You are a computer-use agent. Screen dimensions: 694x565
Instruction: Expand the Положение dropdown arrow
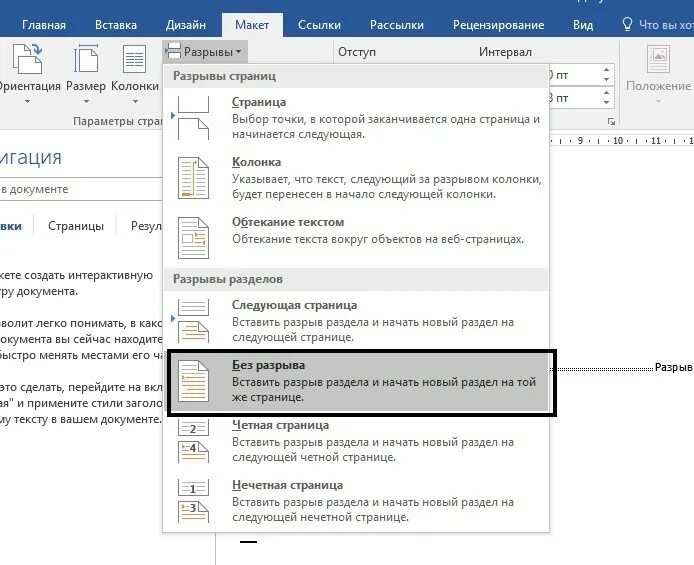click(658, 102)
